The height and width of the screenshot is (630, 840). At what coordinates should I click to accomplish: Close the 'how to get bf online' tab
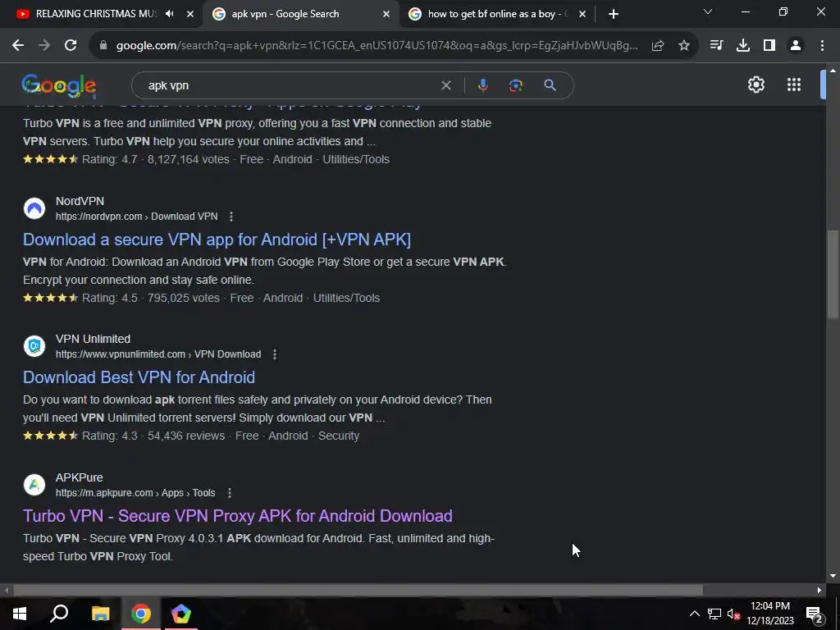pyautogui.click(x=582, y=14)
